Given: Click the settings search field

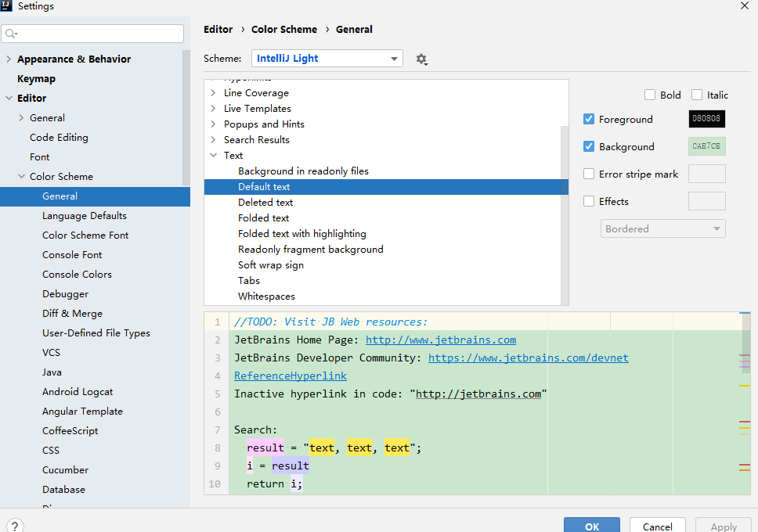Looking at the screenshot, I should (x=98, y=34).
